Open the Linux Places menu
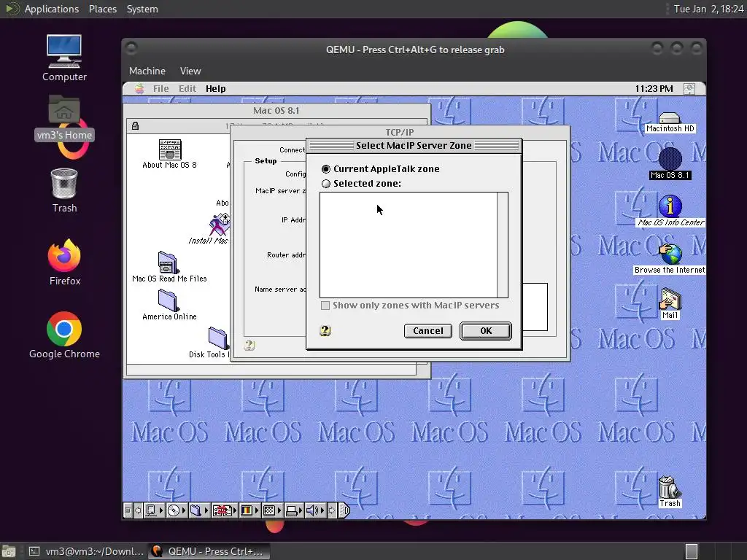The height and width of the screenshot is (560, 747). tap(102, 9)
